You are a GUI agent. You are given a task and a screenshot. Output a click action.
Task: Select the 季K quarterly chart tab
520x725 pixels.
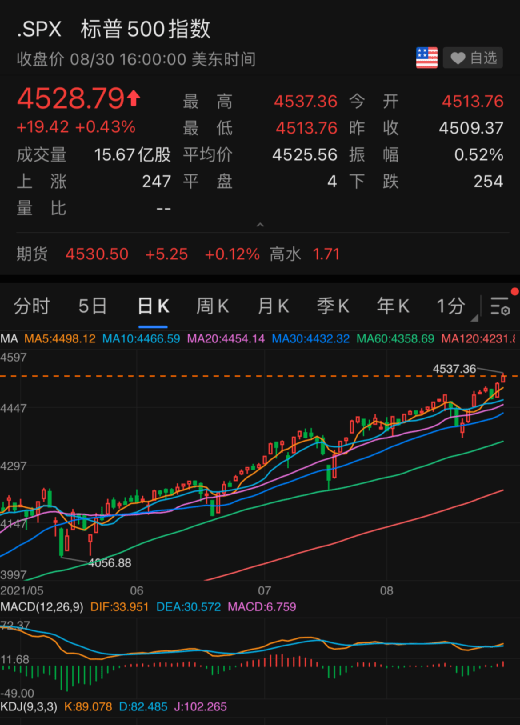coord(333,306)
